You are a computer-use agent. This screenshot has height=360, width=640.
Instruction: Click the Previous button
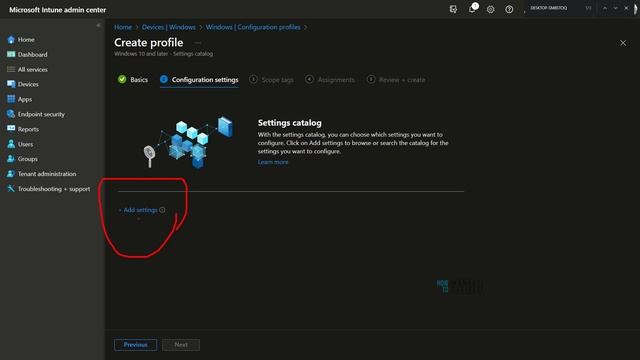point(136,345)
